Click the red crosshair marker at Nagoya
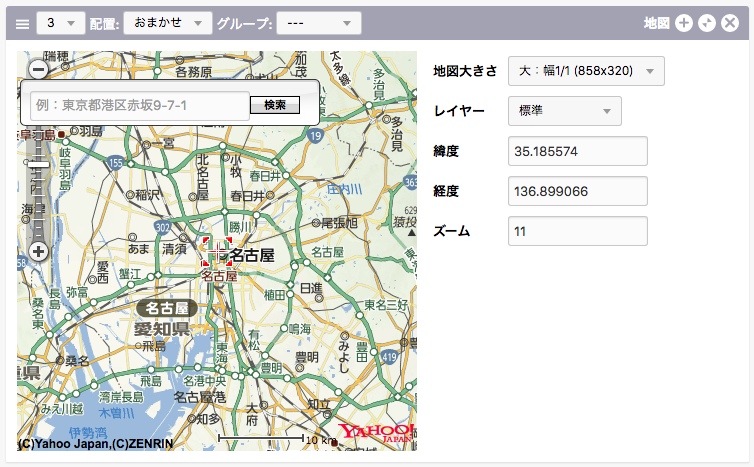 pos(217,253)
